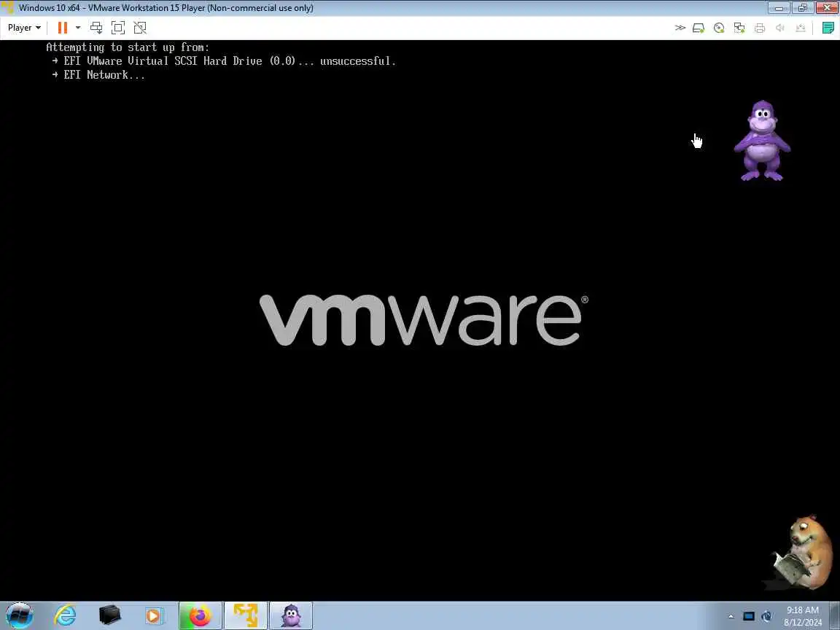The image size is (840, 630).
Task: Minimize the VMware Player window
Action: 779,8
